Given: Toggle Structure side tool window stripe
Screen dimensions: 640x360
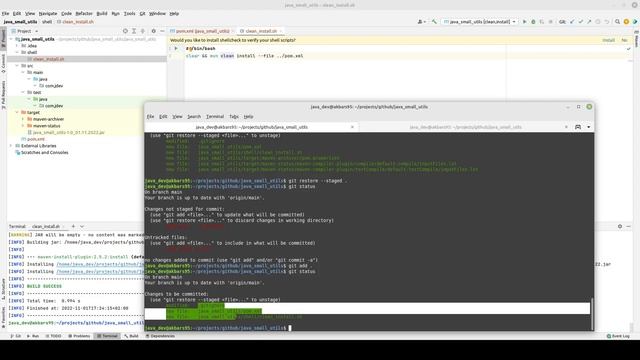Looking at the screenshot, I should coord(3,289).
